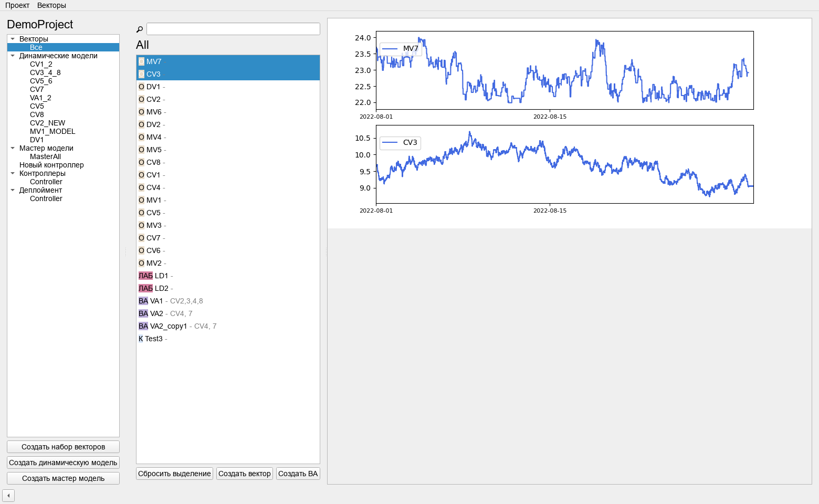Click the collapse arrow button at bottom-left
Image resolution: width=819 pixels, height=504 pixels.
coord(8,496)
